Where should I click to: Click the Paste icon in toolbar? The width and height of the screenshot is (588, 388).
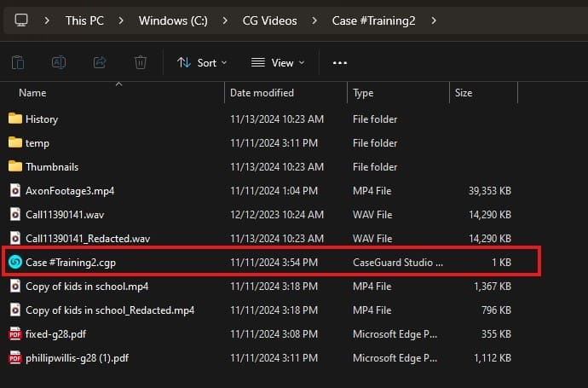click(18, 62)
